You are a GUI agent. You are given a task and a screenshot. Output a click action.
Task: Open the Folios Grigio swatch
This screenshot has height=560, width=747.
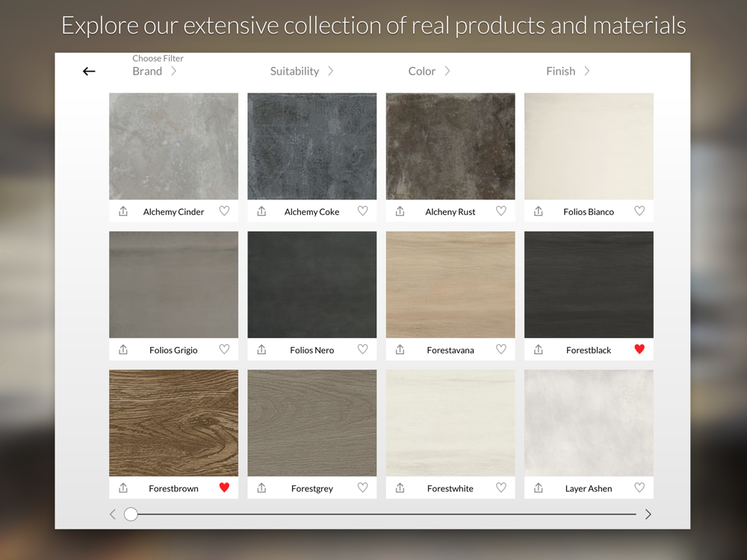click(173, 284)
